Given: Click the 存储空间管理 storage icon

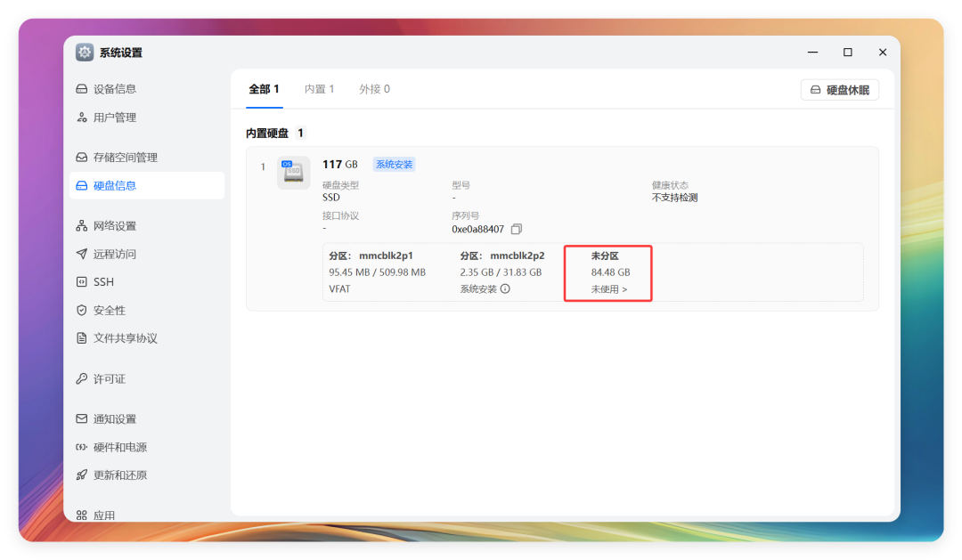Looking at the screenshot, I should point(82,157).
